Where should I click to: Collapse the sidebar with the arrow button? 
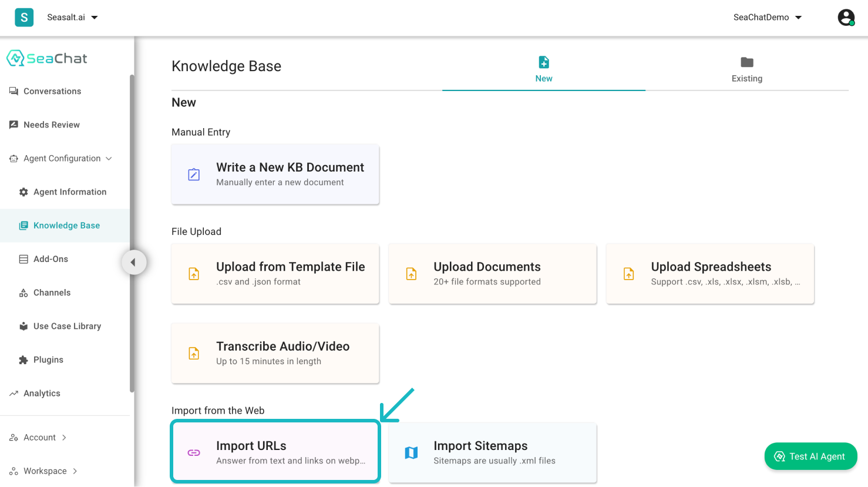click(x=134, y=262)
